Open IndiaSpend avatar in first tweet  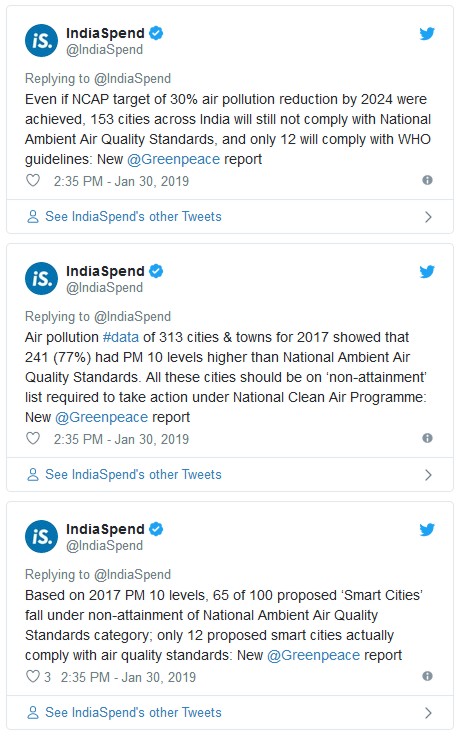41,41
